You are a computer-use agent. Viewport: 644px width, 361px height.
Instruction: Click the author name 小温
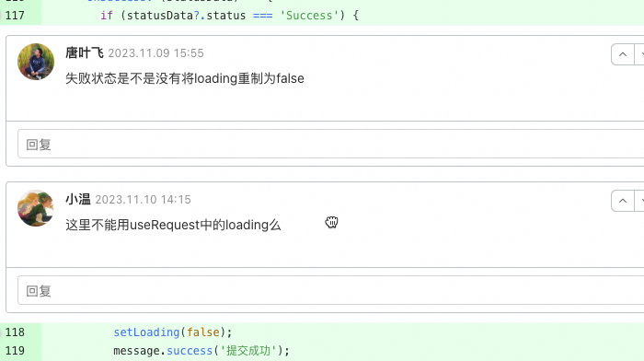click(78, 200)
